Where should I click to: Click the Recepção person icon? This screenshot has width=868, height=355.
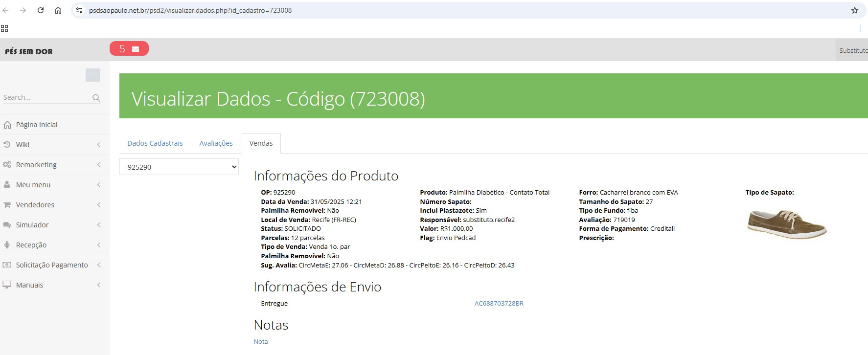coord(7,245)
